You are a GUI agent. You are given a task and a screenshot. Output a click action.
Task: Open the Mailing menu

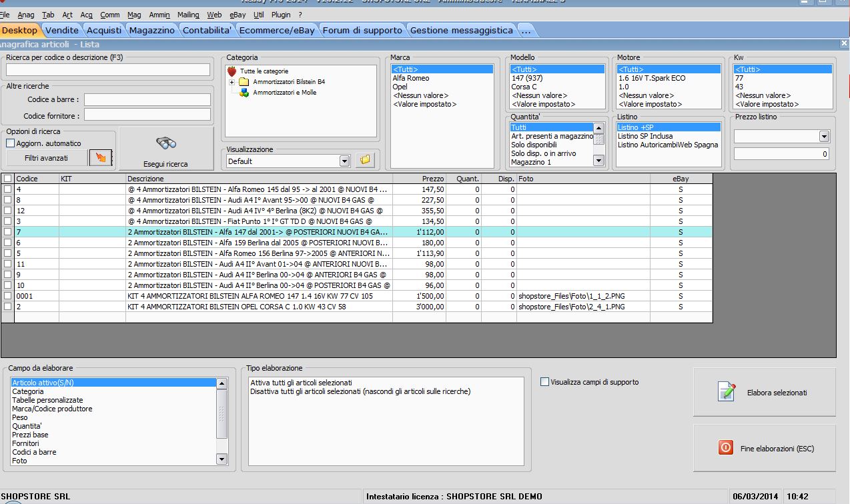(187, 14)
